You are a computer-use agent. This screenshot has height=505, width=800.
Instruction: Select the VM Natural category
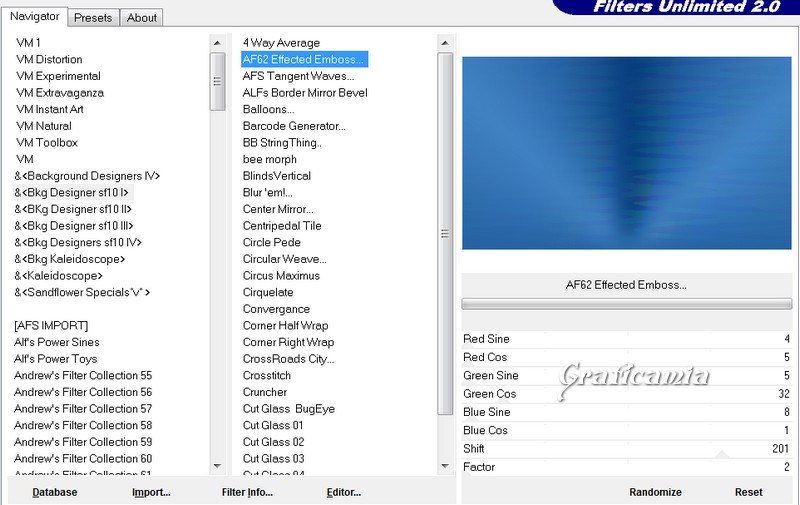tap(43, 126)
